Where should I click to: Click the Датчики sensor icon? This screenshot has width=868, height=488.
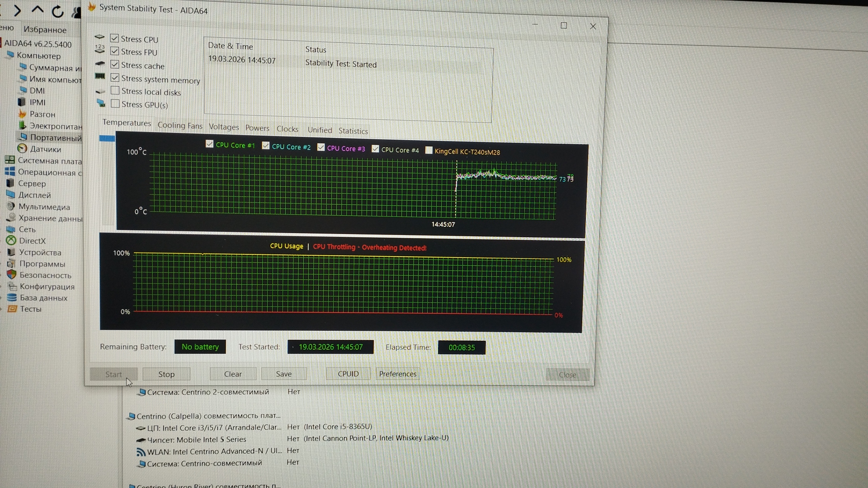click(22, 149)
